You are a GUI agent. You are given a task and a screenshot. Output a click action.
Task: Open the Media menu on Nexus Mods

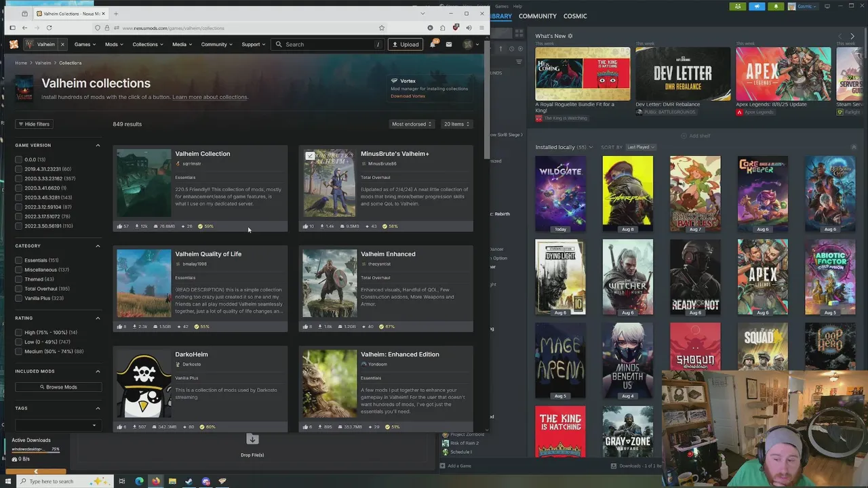point(182,45)
